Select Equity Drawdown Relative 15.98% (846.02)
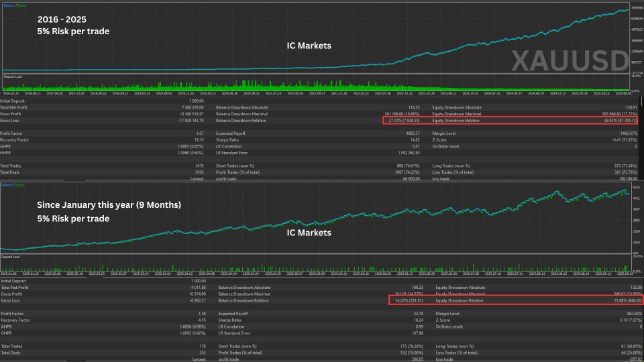Image resolution: width=644 pixels, height=362 pixels. (629, 301)
